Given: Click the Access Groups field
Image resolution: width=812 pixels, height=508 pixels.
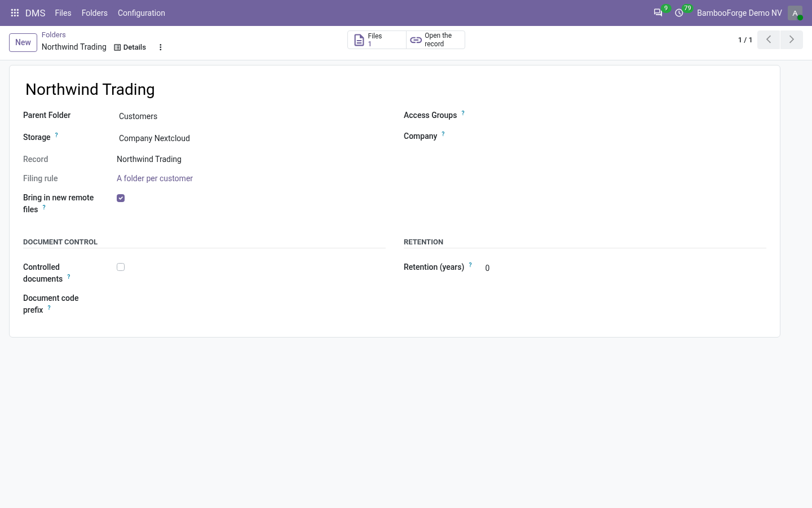Looking at the screenshot, I should tap(624, 116).
